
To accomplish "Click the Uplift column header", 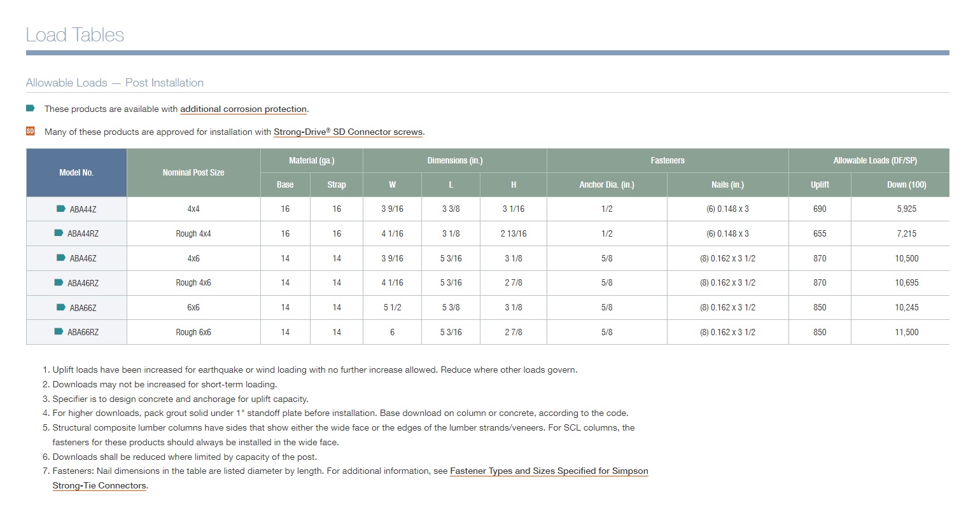I will [820, 184].
